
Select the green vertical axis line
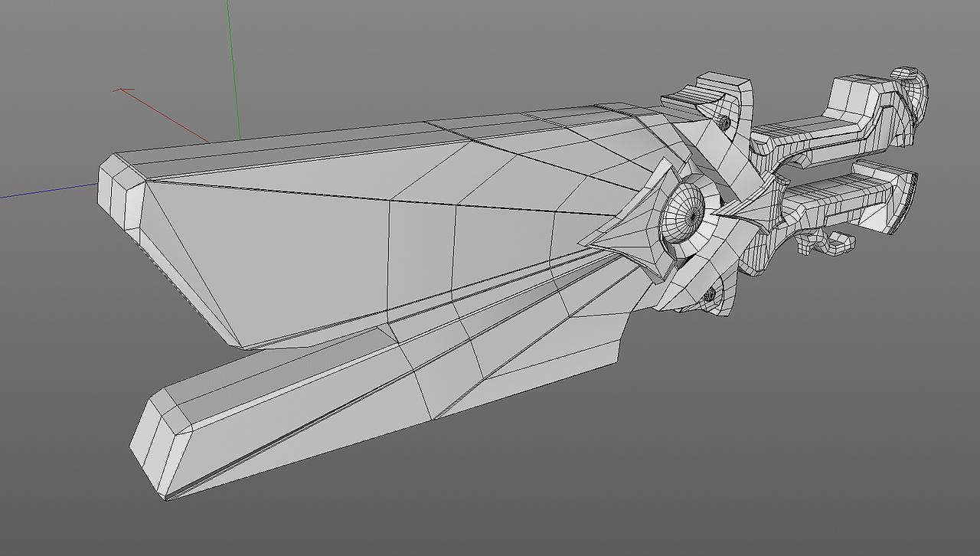[233, 69]
